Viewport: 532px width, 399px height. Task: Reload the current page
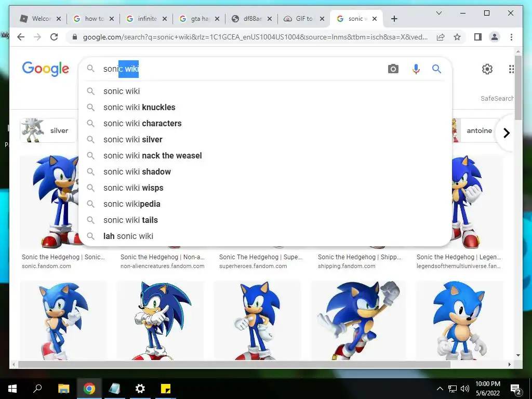[54, 37]
